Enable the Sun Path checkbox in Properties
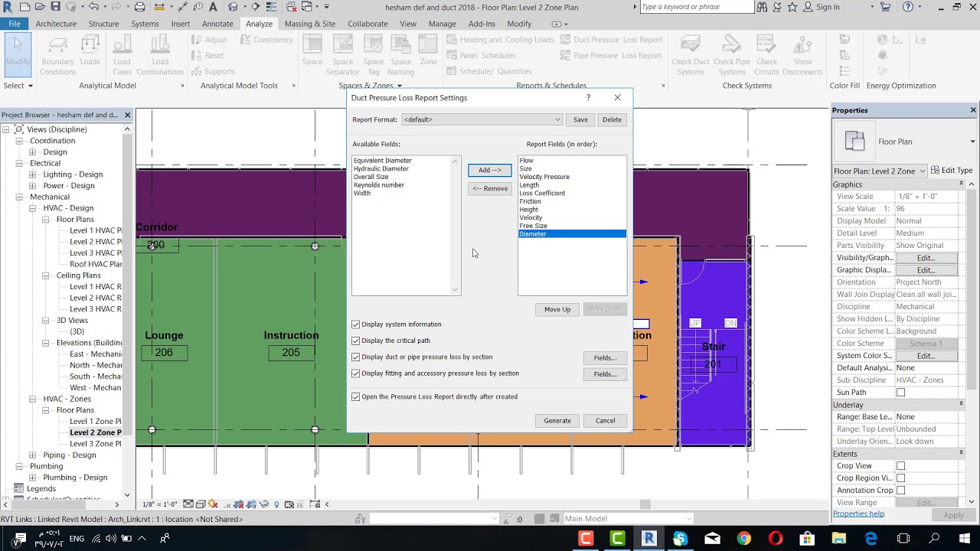Screen dimensions: 980x551 pyautogui.click(x=900, y=393)
